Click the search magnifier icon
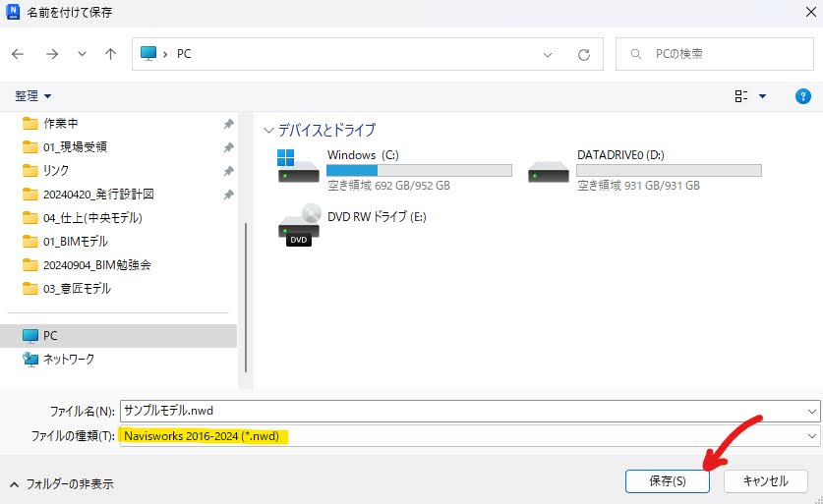The image size is (823, 504). click(x=635, y=54)
